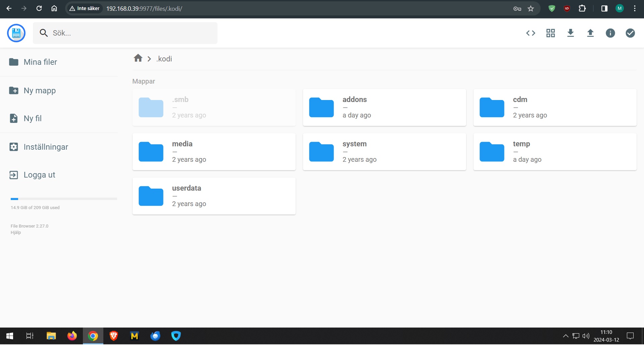Go to home via breadcrumb house icon
The image size is (644, 345).
point(138,58)
